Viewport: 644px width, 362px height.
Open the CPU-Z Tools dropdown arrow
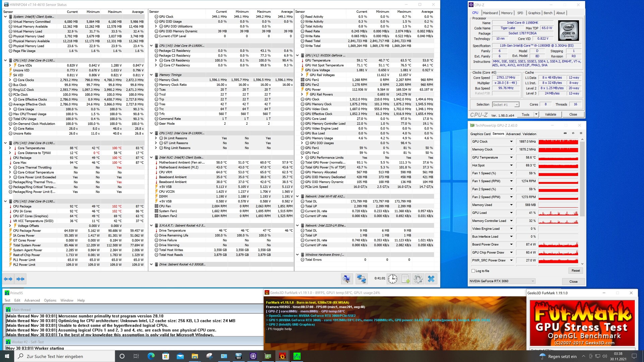click(536, 114)
